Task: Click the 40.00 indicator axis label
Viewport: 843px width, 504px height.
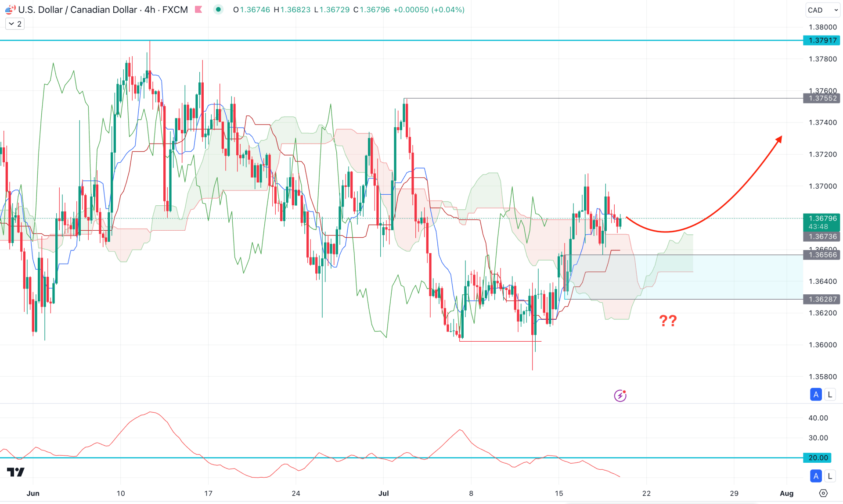Action: 818,418
